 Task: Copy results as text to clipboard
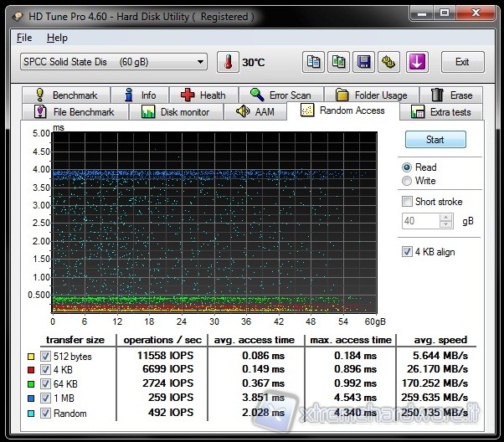(314, 62)
